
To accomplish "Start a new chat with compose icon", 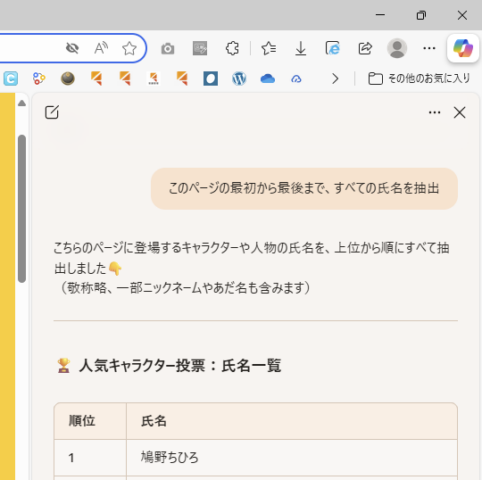I will click(52, 112).
